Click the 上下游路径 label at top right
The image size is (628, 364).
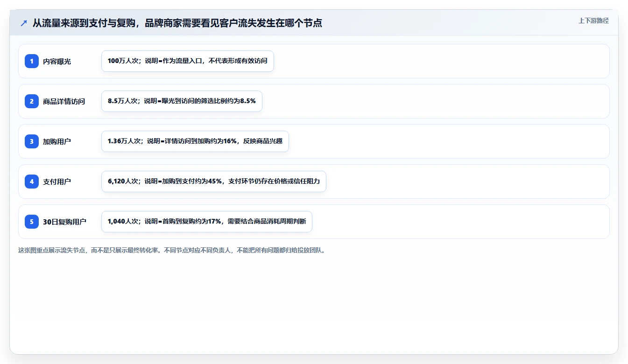(x=593, y=21)
